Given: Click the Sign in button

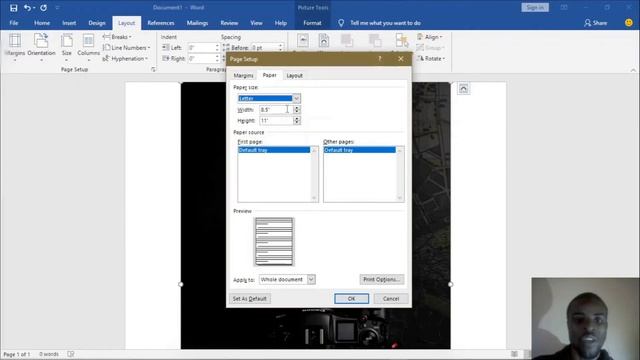Looking at the screenshot, I should pos(535,8).
